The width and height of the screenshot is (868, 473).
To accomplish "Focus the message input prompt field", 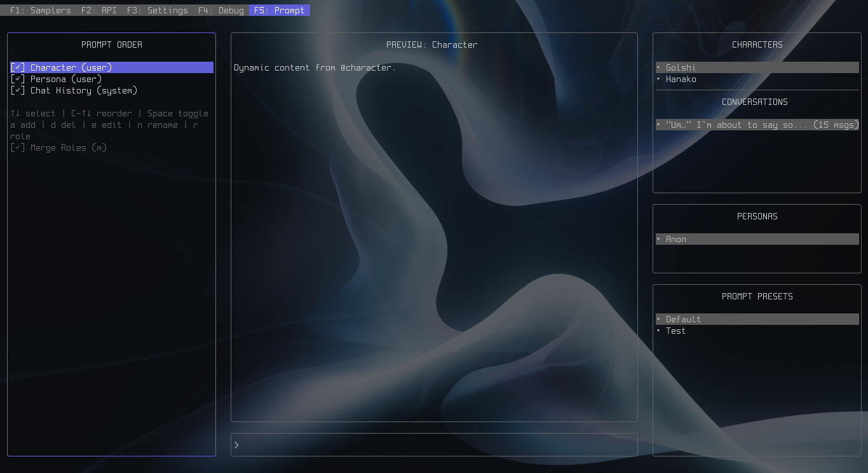I will (x=434, y=445).
